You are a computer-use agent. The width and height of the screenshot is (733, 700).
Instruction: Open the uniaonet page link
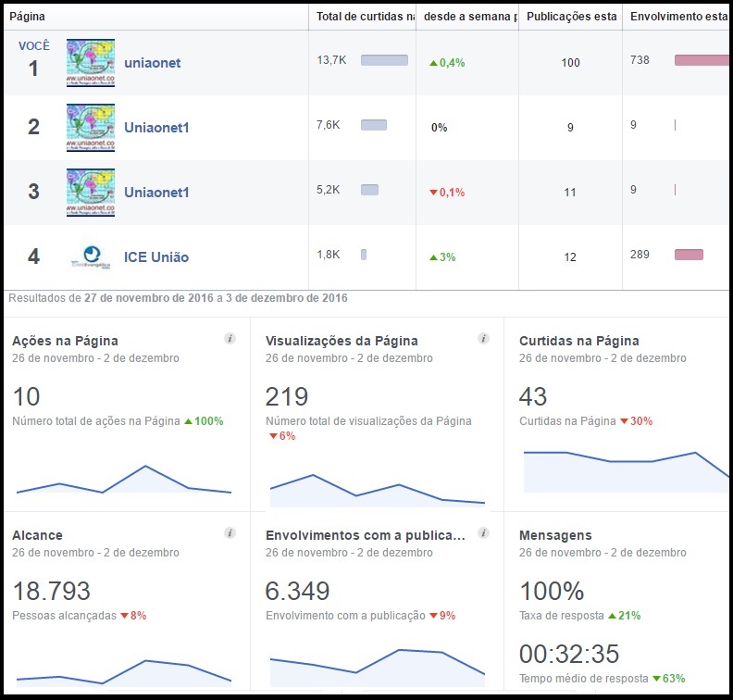(x=153, y=63)
